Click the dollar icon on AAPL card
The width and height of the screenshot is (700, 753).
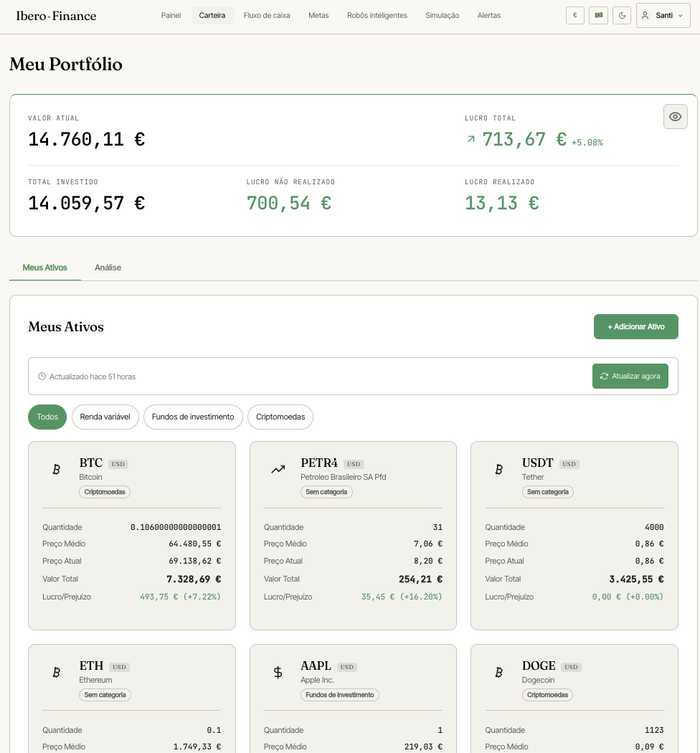pyautogui.click(x=278, y=673)
